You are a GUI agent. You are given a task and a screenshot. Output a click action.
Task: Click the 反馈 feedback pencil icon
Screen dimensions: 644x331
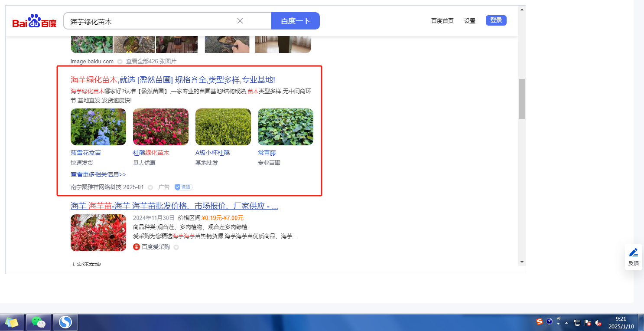pos(634,252)
